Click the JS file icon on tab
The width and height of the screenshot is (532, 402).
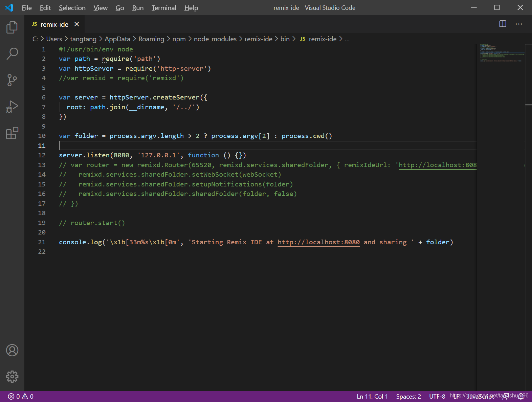click(x=35, y=24)
